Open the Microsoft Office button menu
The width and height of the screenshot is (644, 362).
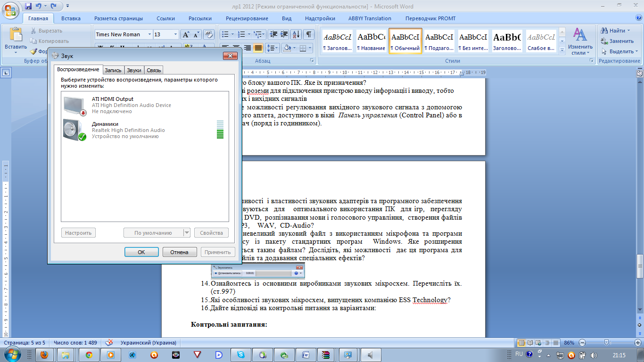pyautogui.click(x=11, y=9)
